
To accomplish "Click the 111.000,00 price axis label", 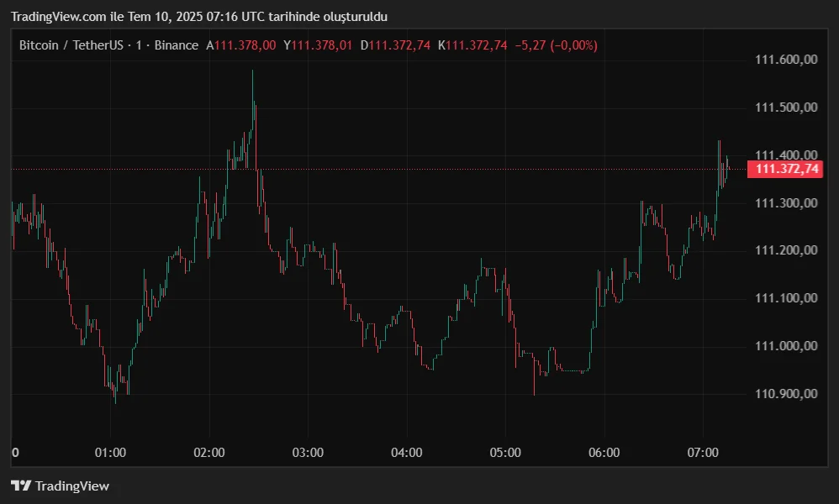I will pyautogui.click(x=786, y=346).
